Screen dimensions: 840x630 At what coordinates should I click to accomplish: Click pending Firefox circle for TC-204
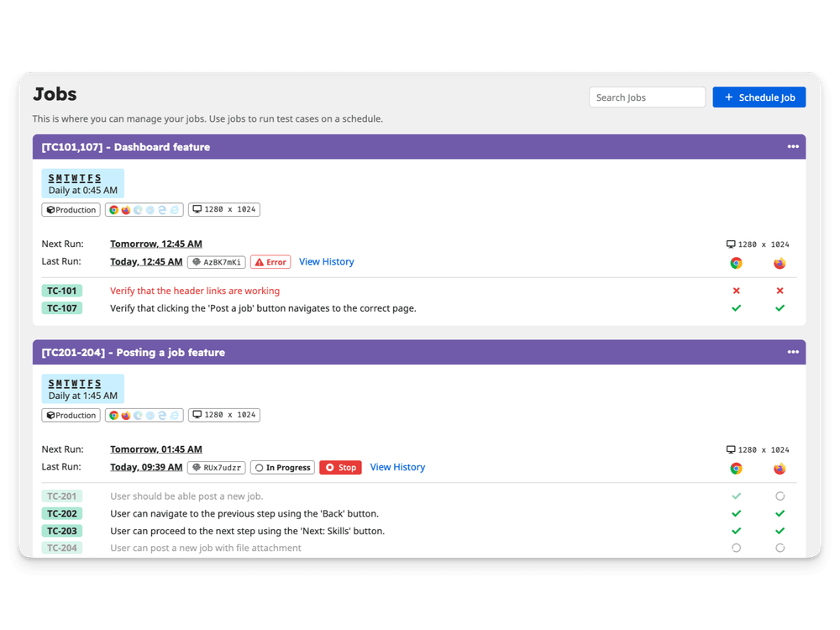[780, 548]
